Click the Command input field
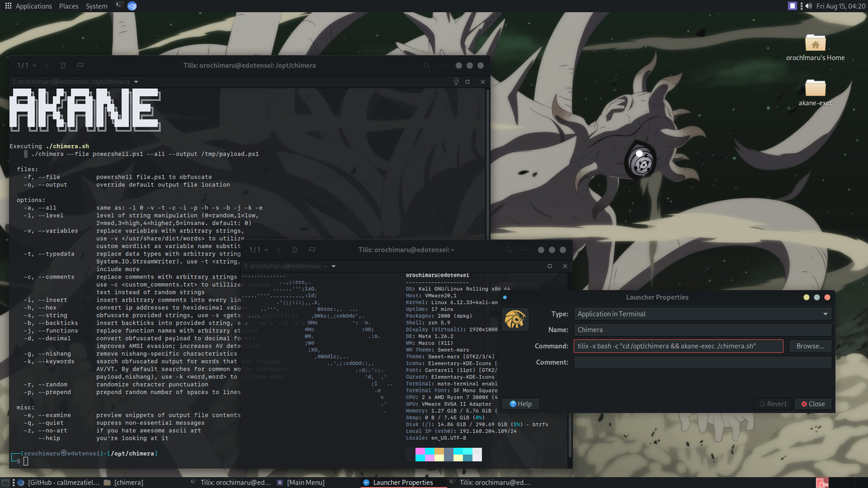 (678, 346)
